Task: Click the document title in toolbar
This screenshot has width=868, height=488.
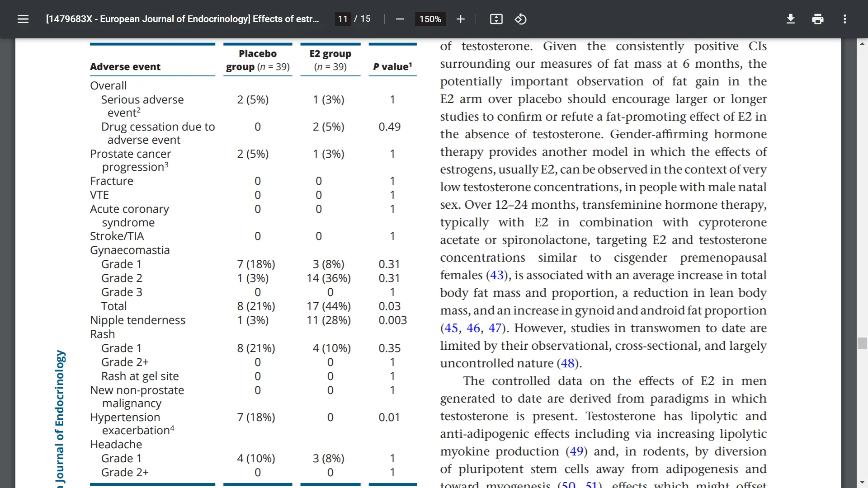Action: coord(182,19)
